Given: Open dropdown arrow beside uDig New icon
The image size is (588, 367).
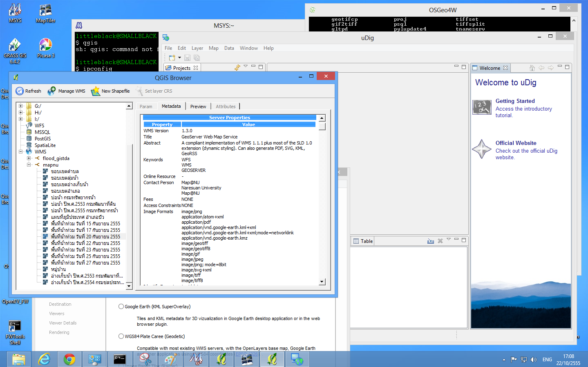Looking at the screenshot, I should pos(179,58).
